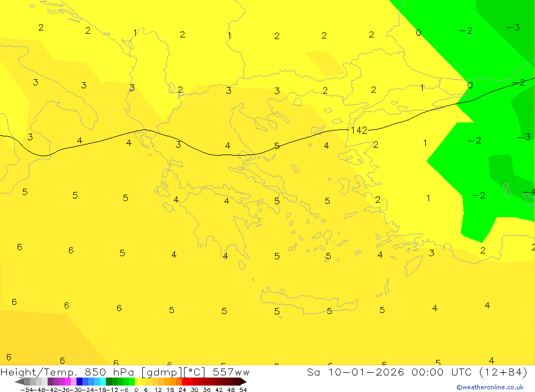This screenshot has height=392, width=535.
Task: Click the '557ww' model code text
Action: (x=231, y=372)
